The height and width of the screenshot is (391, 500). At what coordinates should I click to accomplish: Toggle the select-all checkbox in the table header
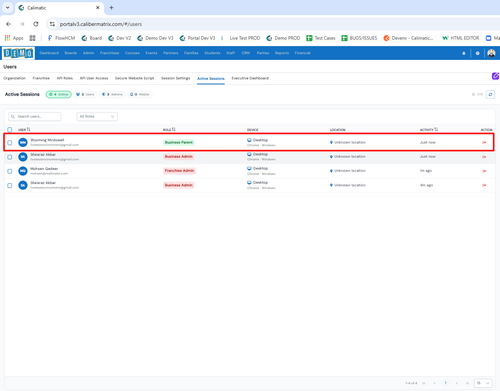point(10,130)
